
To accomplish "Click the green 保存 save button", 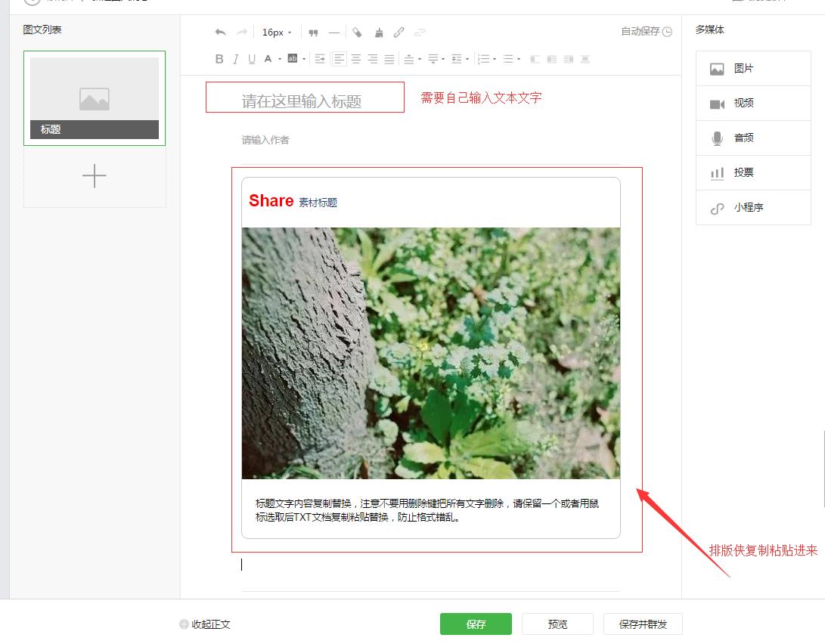I will point(475,623).
